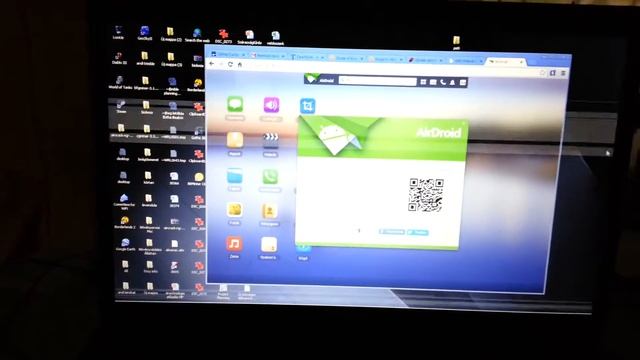
Task: Click the QR code in the AirDroid dialog
Action: (426, 195)
